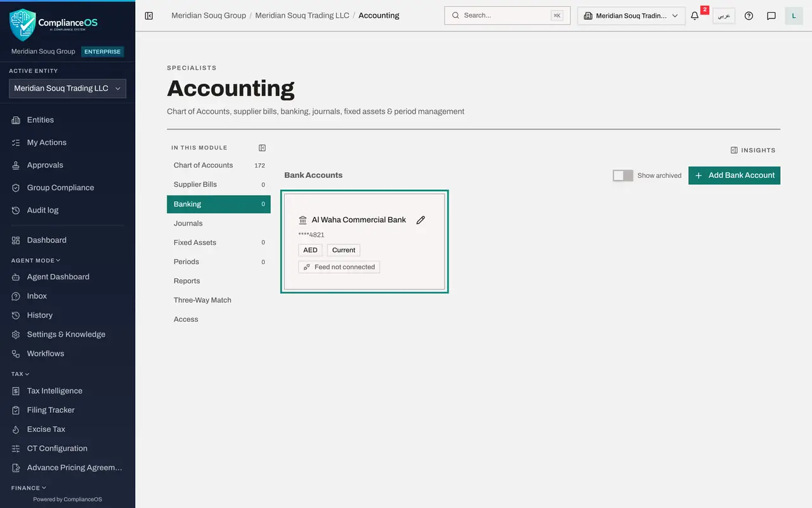Select Chart of Accounts module tab

pyautogui.click(x=219, y=165)
